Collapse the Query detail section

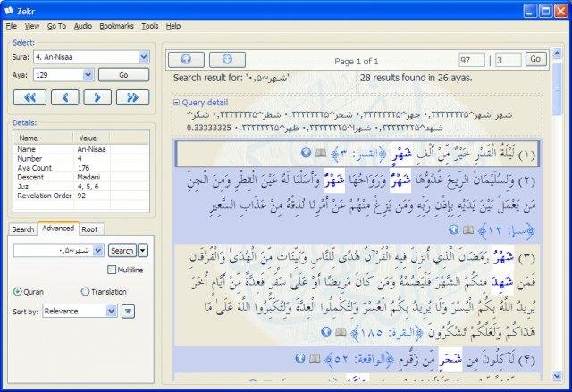click(x=176, y=103)
